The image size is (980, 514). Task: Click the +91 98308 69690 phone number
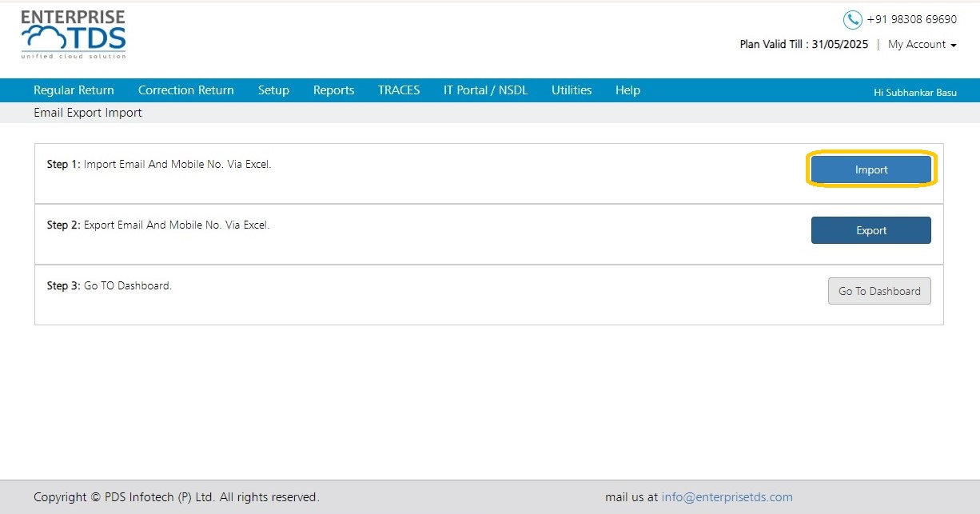[x=912, y=20]
